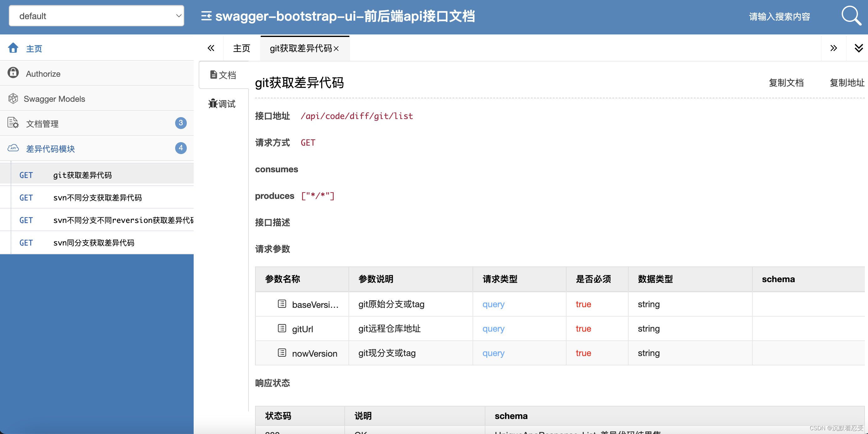
Task: Click the Swagger Models cube icon
Action: 13,98
